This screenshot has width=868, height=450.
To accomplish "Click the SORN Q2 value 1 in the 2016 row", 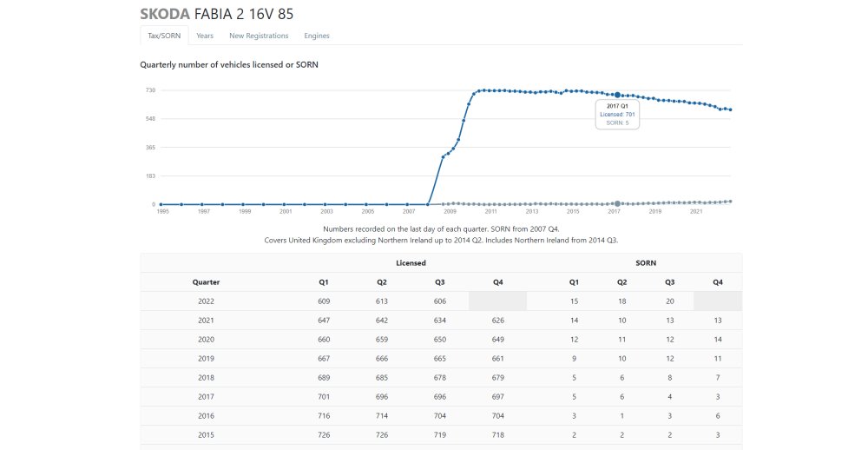I will [622, 416].
